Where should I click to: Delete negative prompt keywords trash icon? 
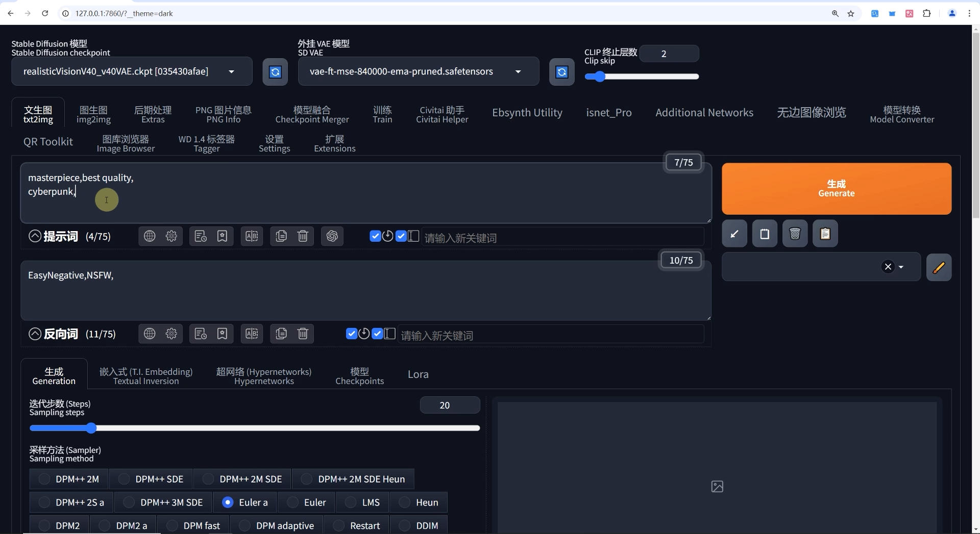tap(303, 334)
